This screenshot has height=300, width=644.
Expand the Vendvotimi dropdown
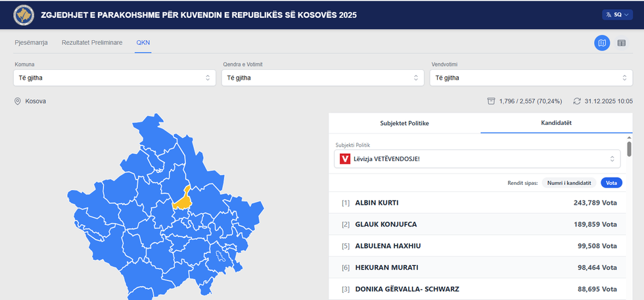[529, 78]
